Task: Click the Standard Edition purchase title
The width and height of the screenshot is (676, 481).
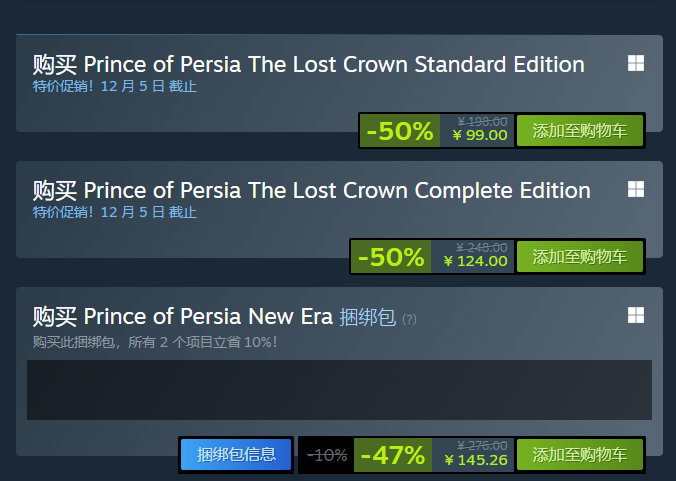Action: click(308, 65)
